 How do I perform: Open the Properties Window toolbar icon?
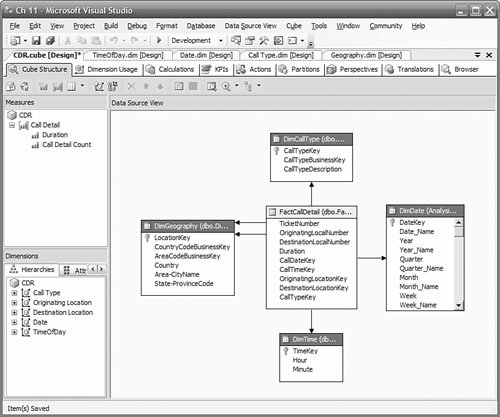click(x=250, y=41)
